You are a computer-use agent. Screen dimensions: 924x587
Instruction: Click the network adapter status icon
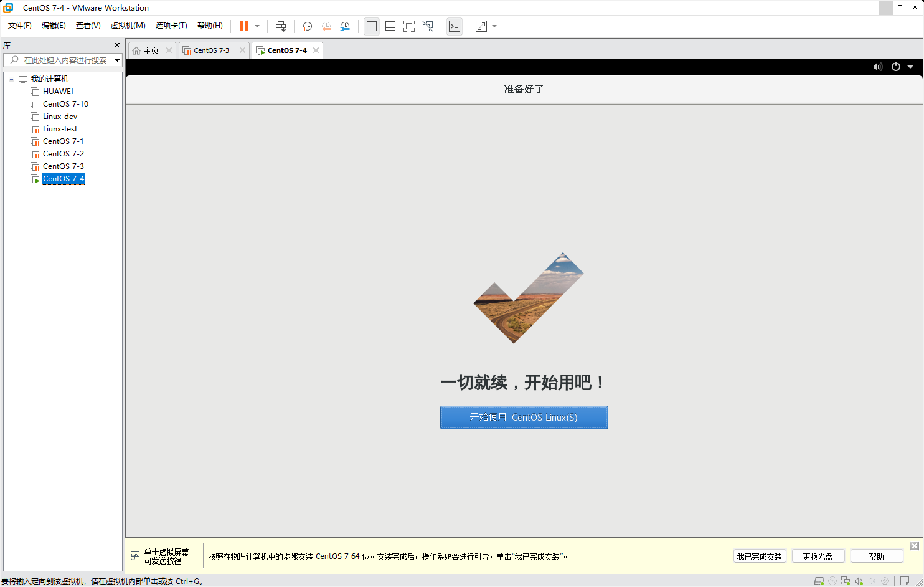point(846,581)
